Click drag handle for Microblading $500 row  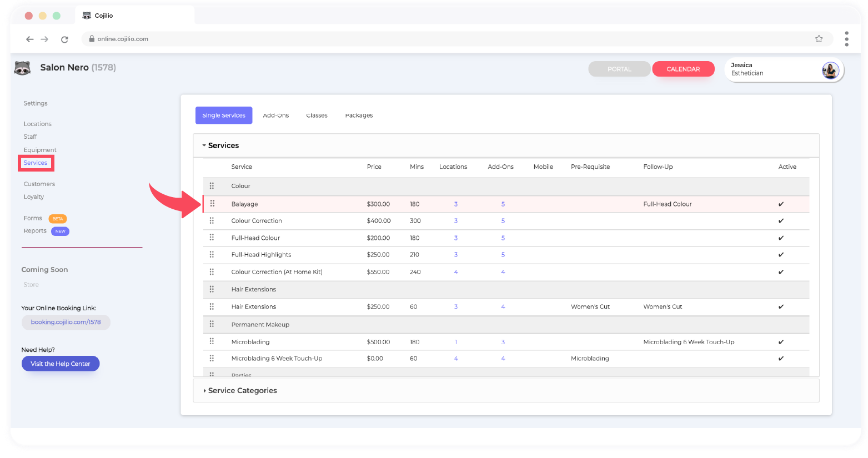pyautogui.click(x=212, y=341)
